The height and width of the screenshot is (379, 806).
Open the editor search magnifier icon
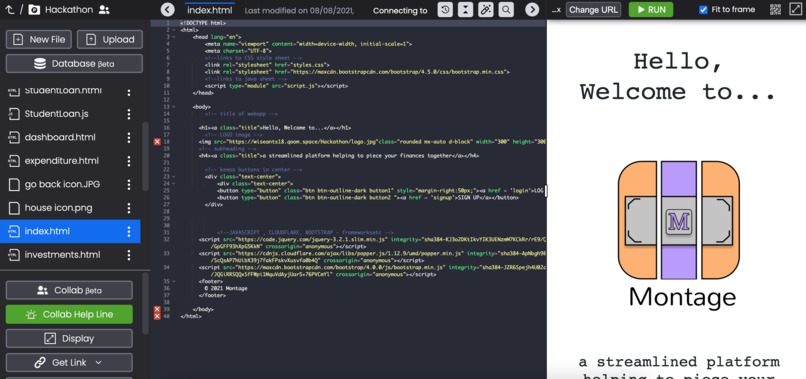click(506, 9)
